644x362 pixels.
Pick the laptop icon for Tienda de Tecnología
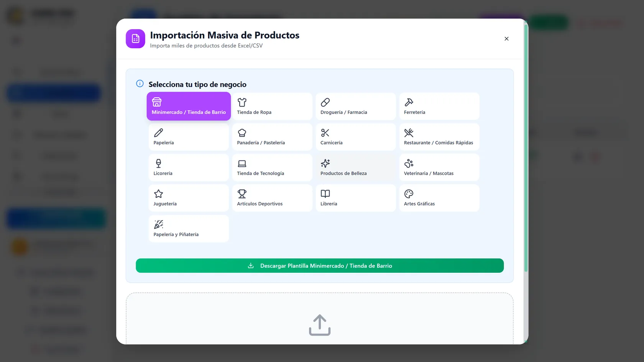tap(242, 164)
